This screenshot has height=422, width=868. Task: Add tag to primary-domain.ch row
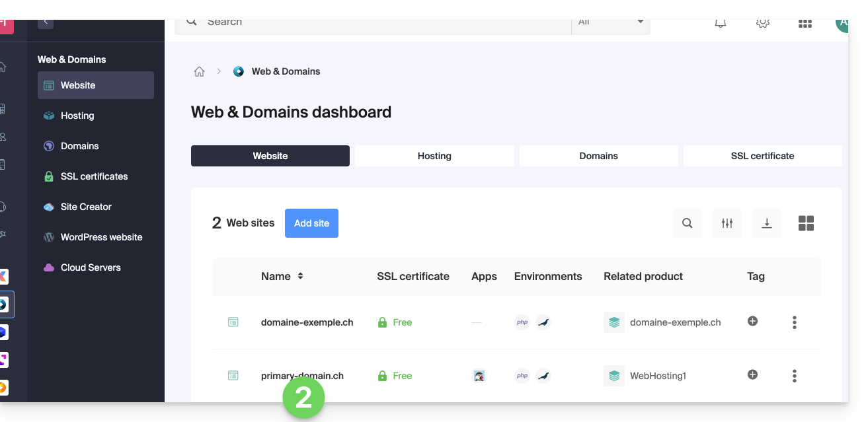pos(752,375)
